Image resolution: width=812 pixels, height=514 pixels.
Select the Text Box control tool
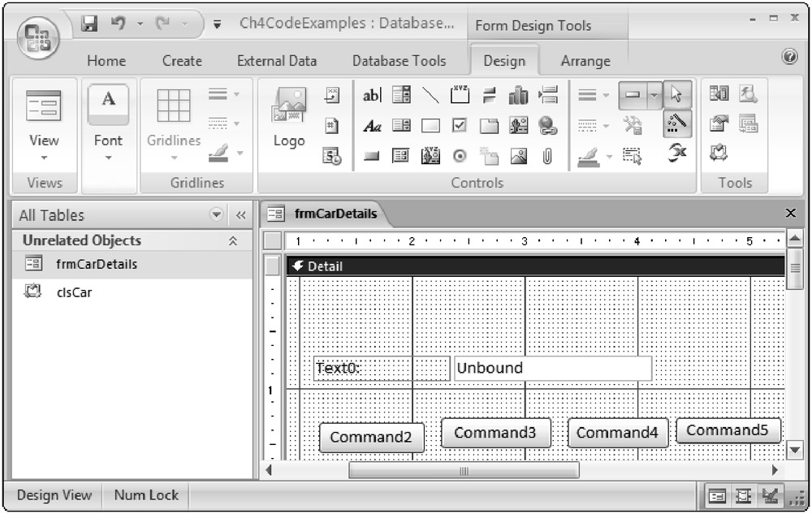pos(372,96)
